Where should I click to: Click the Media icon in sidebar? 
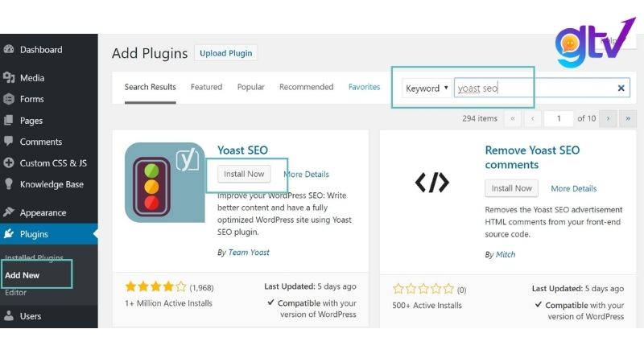pos(9,78)
